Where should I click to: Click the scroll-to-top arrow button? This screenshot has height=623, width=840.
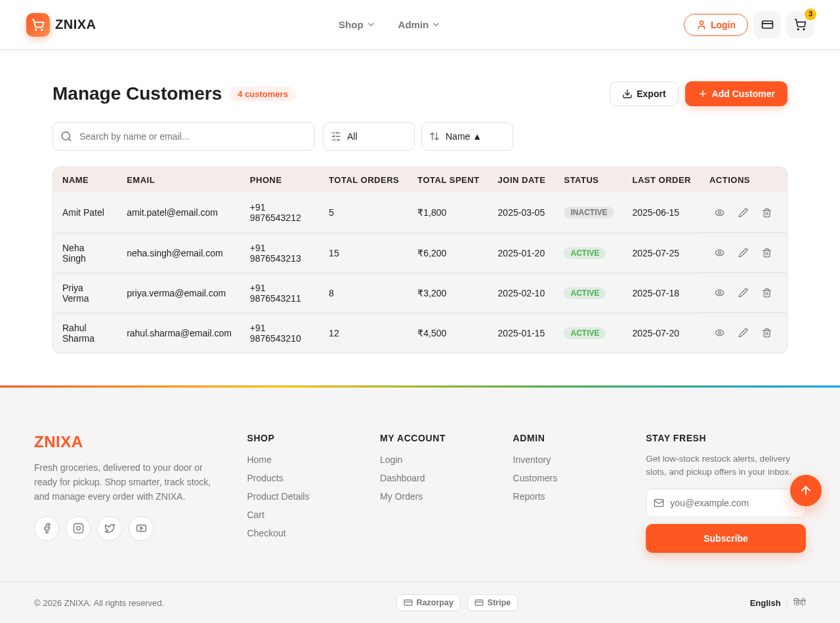tap(806, 491)
